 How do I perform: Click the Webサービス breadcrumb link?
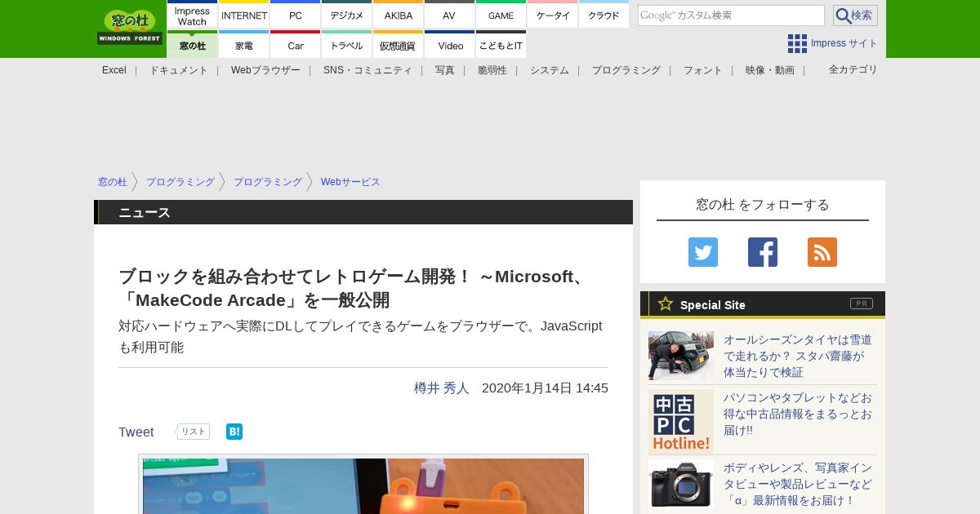tap(350, 182)
